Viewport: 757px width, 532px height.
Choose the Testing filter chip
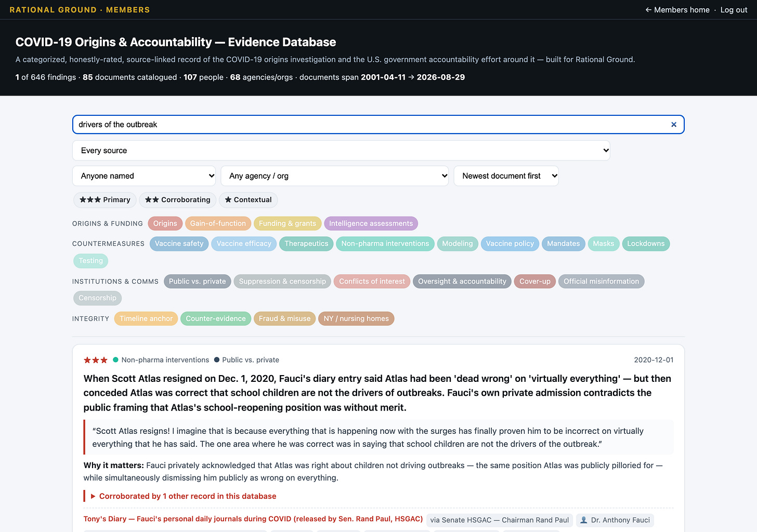pyautogui.click(x=91, y=261)
